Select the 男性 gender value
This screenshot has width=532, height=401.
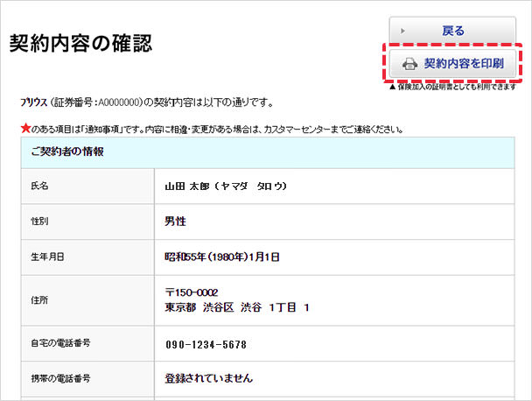[176, 222]
